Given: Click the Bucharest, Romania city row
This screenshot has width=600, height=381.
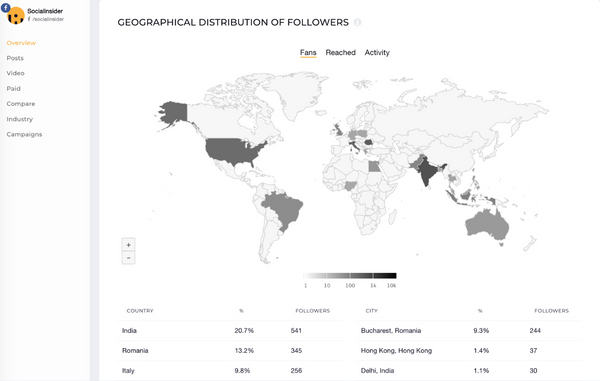Looking at the screenshot, I should (469, 331).
